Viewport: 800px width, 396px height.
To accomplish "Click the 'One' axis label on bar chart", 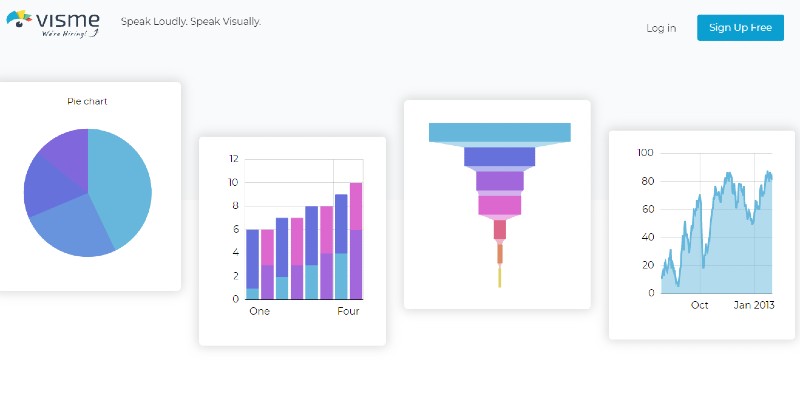I will (x=259, y=311).
